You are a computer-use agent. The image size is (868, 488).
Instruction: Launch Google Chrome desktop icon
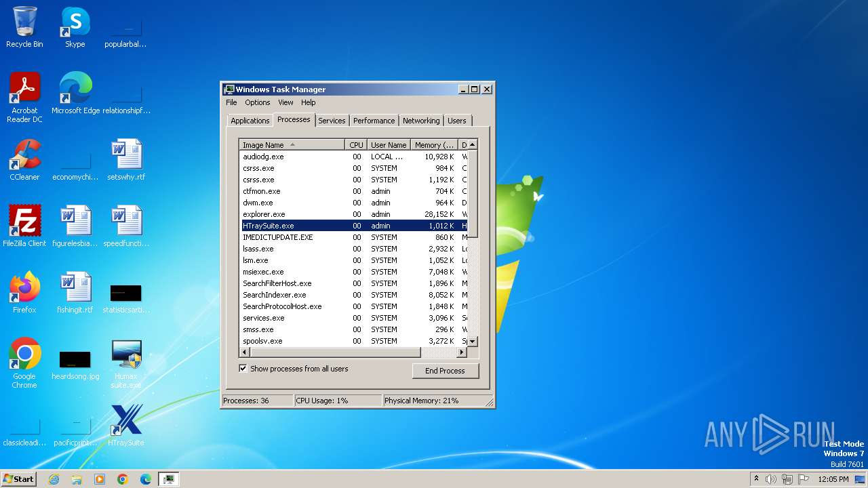[x=24, y=363]
